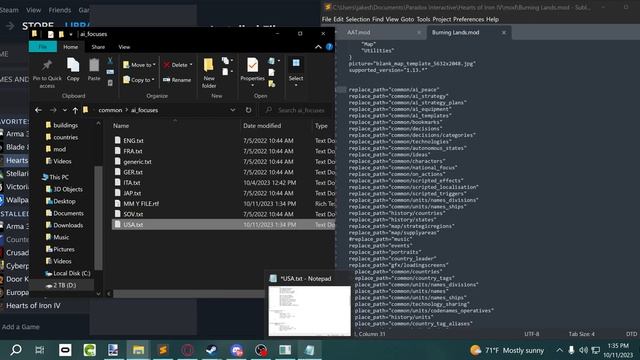The height and width of the screenshot is (360, 640).
Task: Open the recent locations dropdown arrow
Action: click(x=64, y=110)
